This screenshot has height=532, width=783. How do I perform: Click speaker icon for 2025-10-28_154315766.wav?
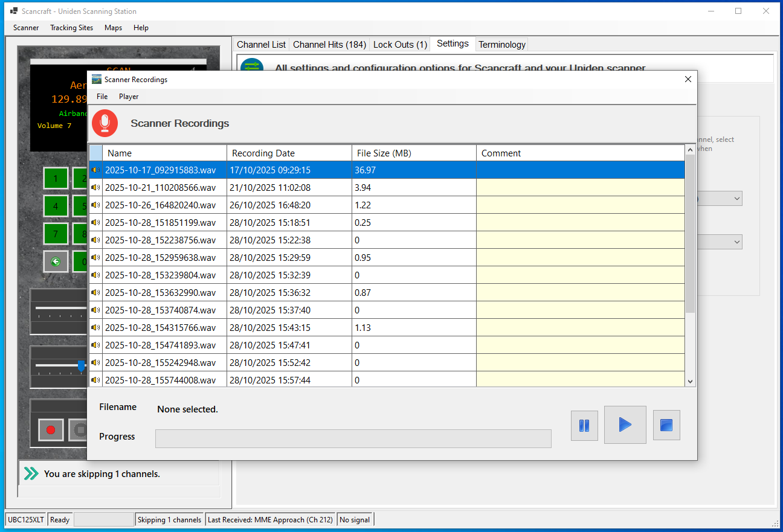(95, 328)
